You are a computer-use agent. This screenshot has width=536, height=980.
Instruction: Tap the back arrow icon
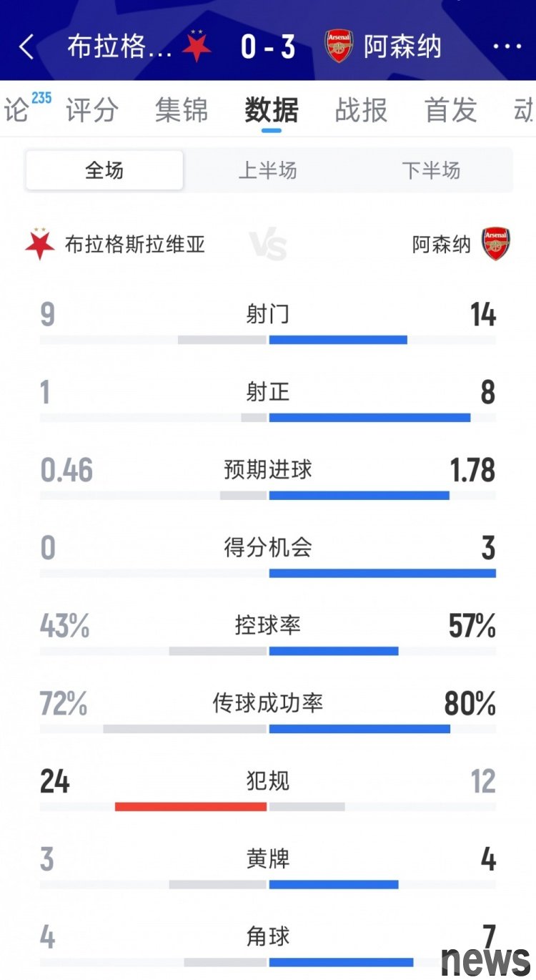(x=26, y=47)
